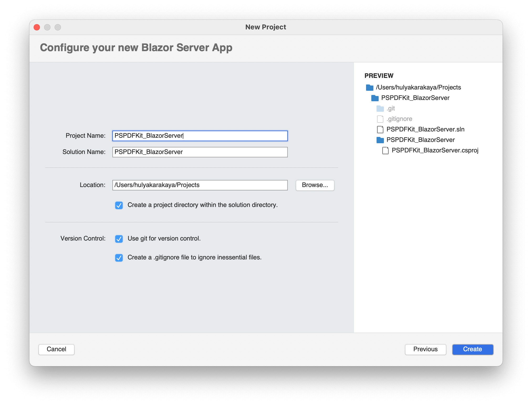Cancel the New Project dialog
This screenshot has width=532, height=405.
56,349
